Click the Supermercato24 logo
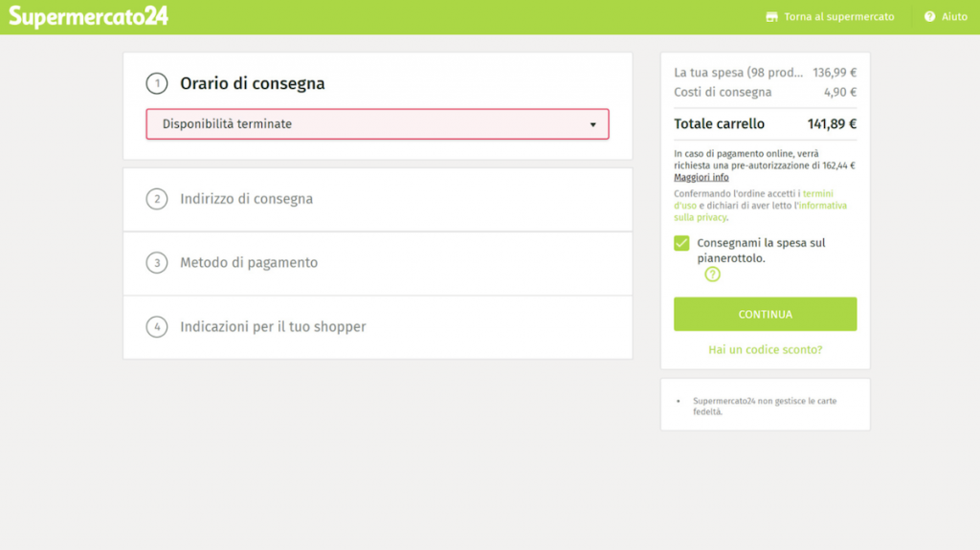This screenshot has height=550, width=980. [x=88, y=16]
